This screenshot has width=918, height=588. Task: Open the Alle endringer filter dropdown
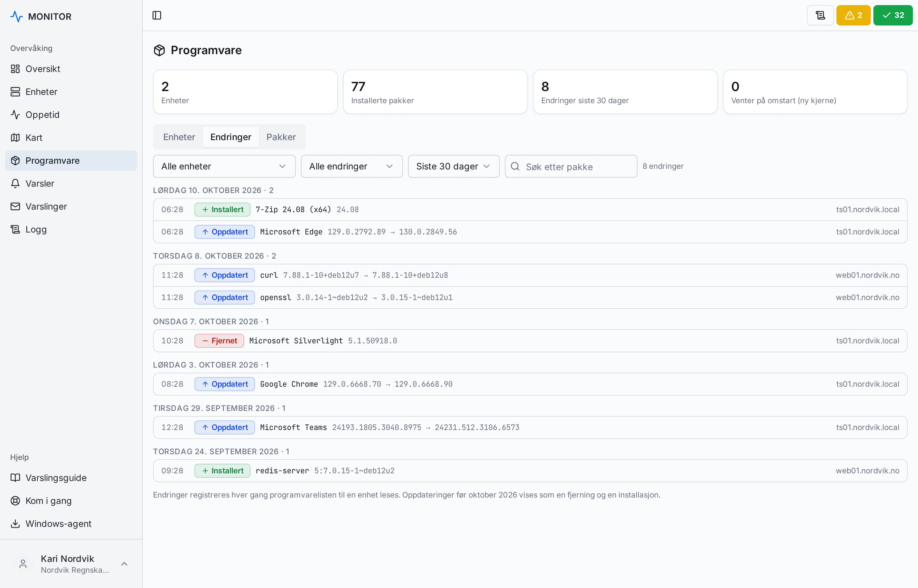pyautogui.click(x=352, y=166)
